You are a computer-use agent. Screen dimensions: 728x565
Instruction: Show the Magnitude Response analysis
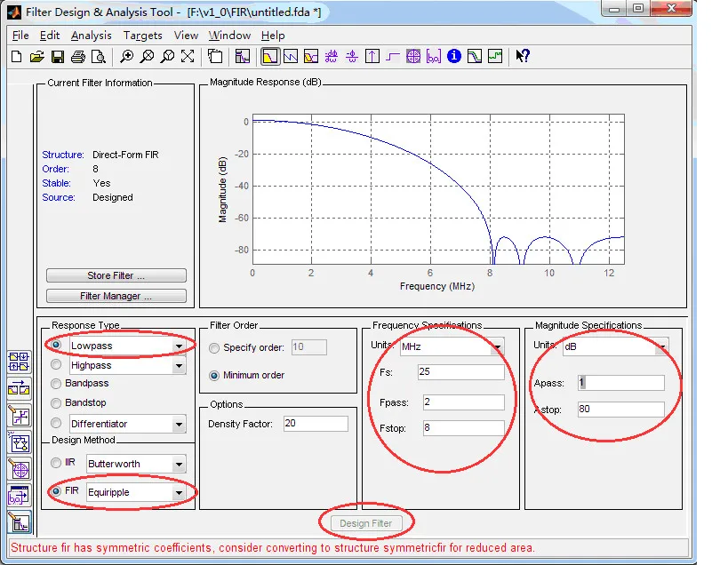click(269, 57)
